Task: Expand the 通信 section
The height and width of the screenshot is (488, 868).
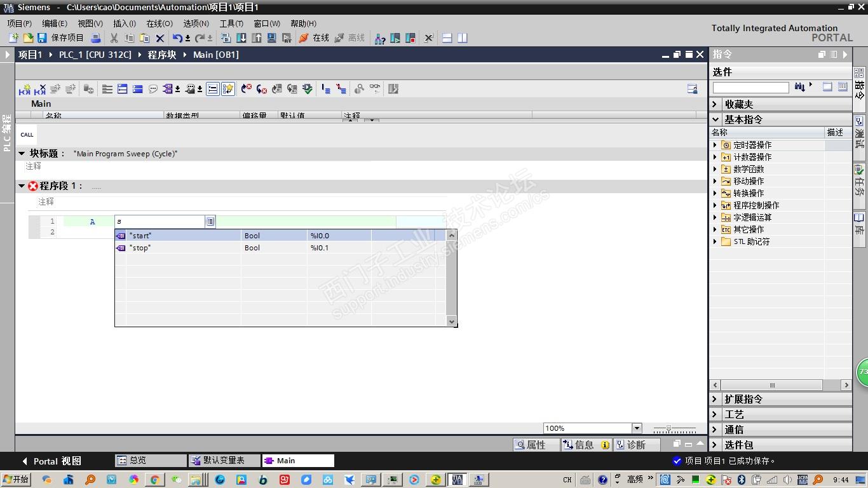Action: [x=715, y=430]
